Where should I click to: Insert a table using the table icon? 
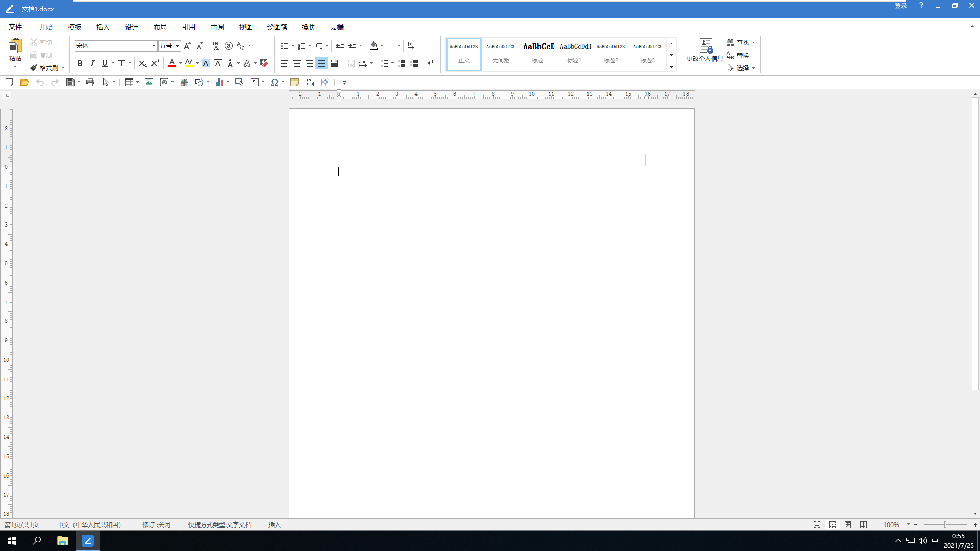pyautogui.click(x=129, y=82)
